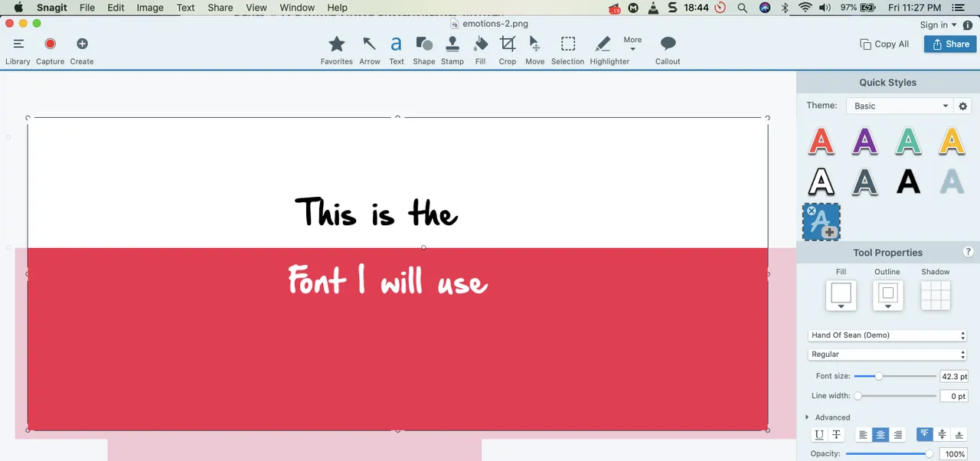980x461 pixels.
Task: Apply the red outlined A quick style
Action: point(822,141)
